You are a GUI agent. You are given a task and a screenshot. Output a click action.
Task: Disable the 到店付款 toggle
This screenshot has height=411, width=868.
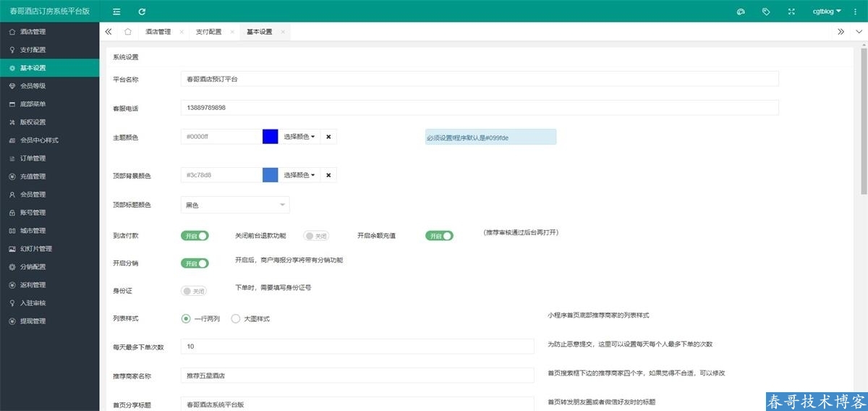pos(195,236)
